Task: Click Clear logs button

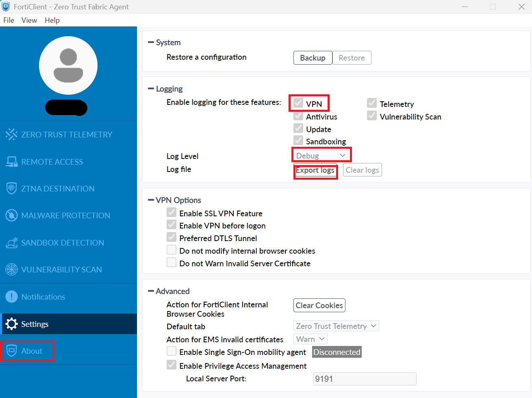Action: coord(362,170)
